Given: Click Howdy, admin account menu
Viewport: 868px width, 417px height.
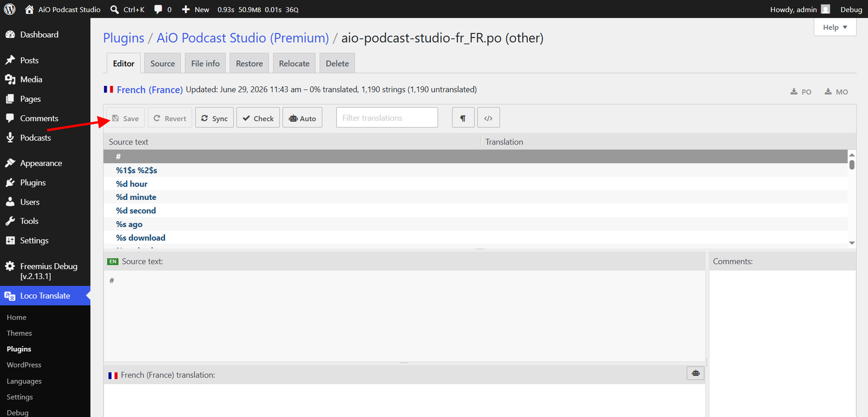Looking at the screenshot, I should tap(800, 9).
